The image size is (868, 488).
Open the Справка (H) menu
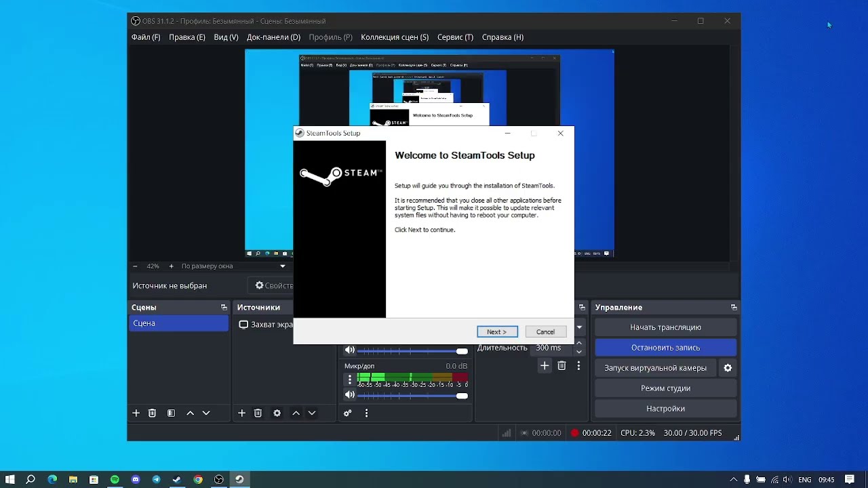502,37
